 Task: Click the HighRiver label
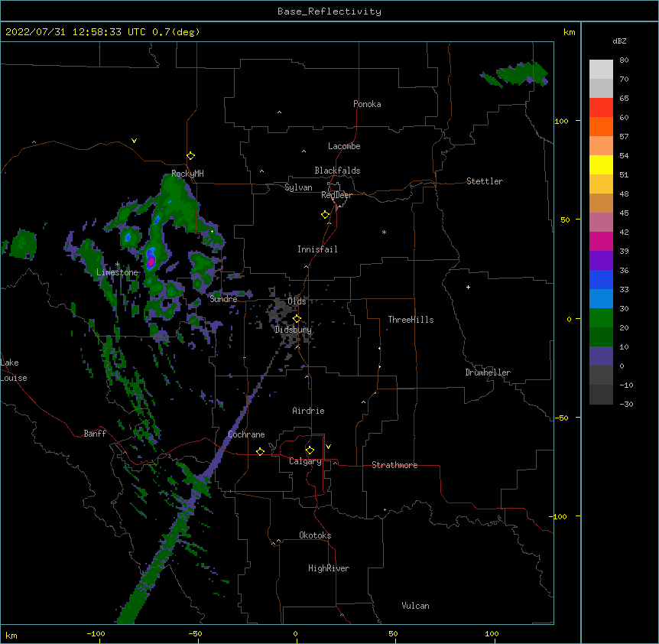tap(329, 568)
